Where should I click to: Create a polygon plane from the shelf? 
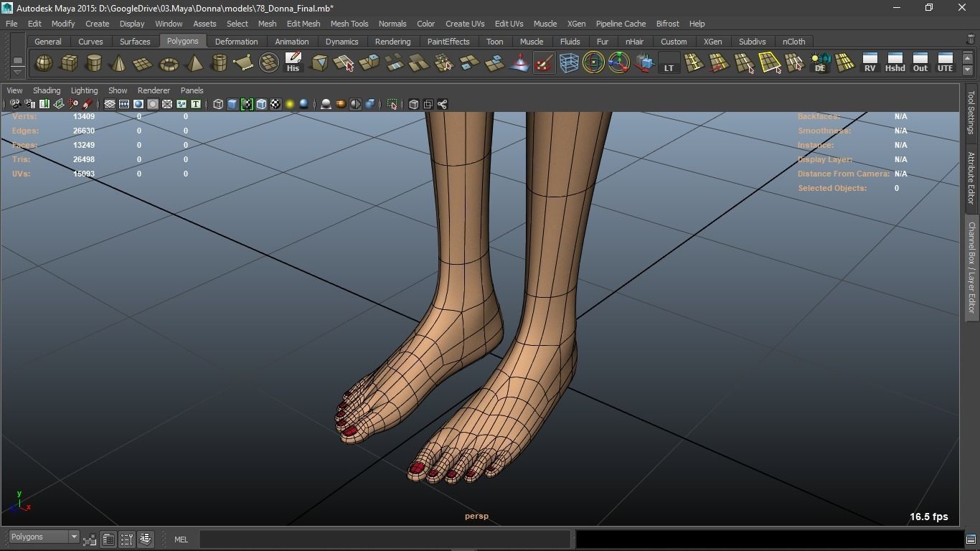pos(143,63)
